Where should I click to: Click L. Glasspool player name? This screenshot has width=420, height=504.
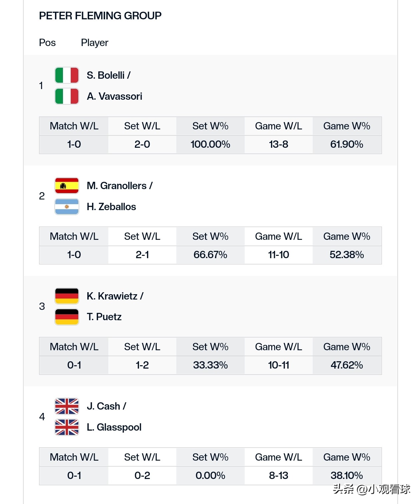[x=114, y=427]
